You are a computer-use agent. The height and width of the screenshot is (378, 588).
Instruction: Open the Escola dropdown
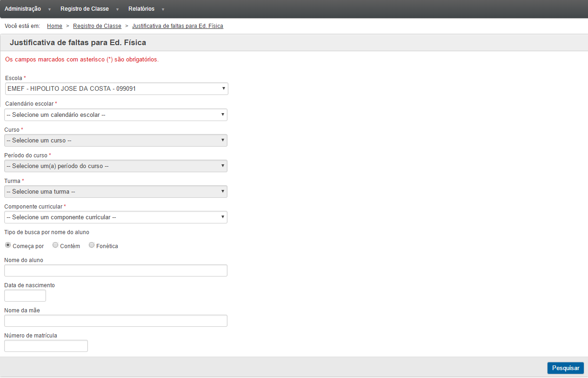(x=117, y=88)
